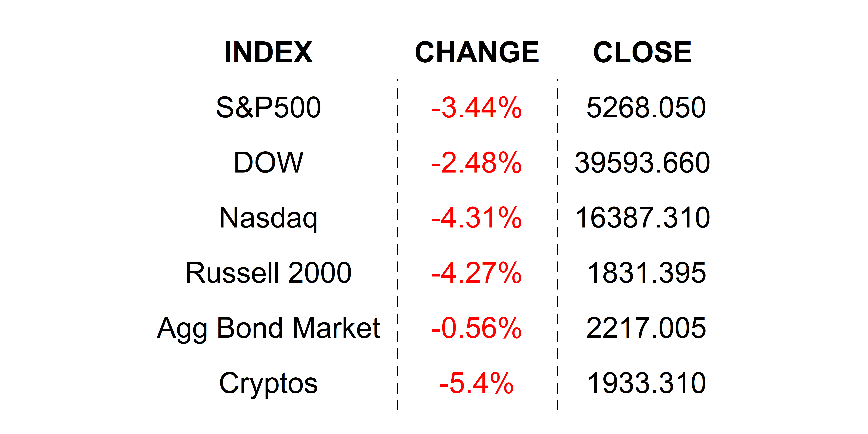This screenshot has height=434, width=868.
Task: Select the Cryptos change value -5.4%
Action: [477, 383]
